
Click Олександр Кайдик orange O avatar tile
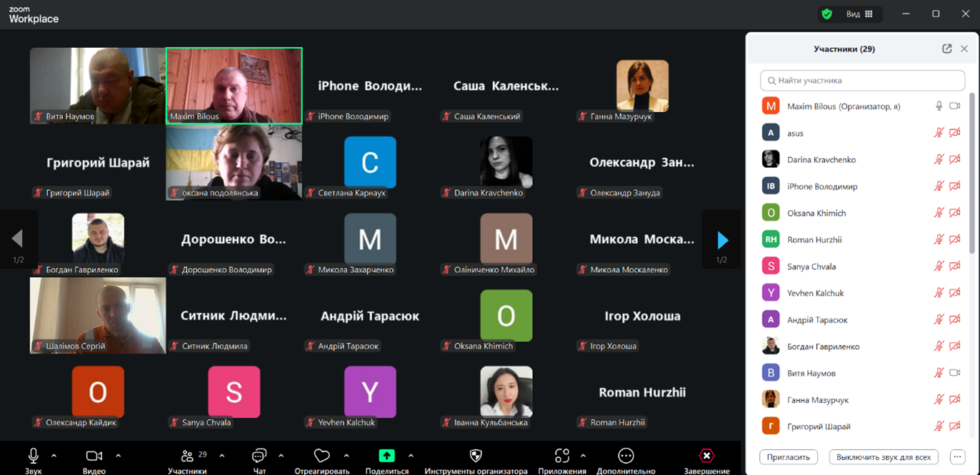coord(98,392)
